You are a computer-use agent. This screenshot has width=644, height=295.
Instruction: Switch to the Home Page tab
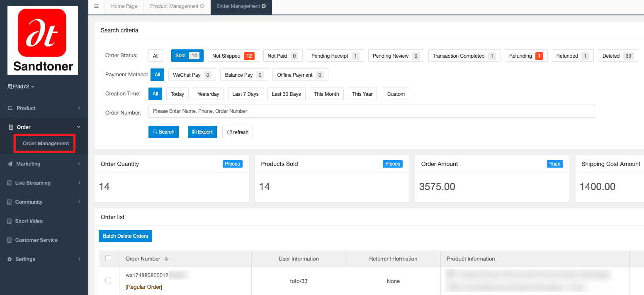pos(124,6)
